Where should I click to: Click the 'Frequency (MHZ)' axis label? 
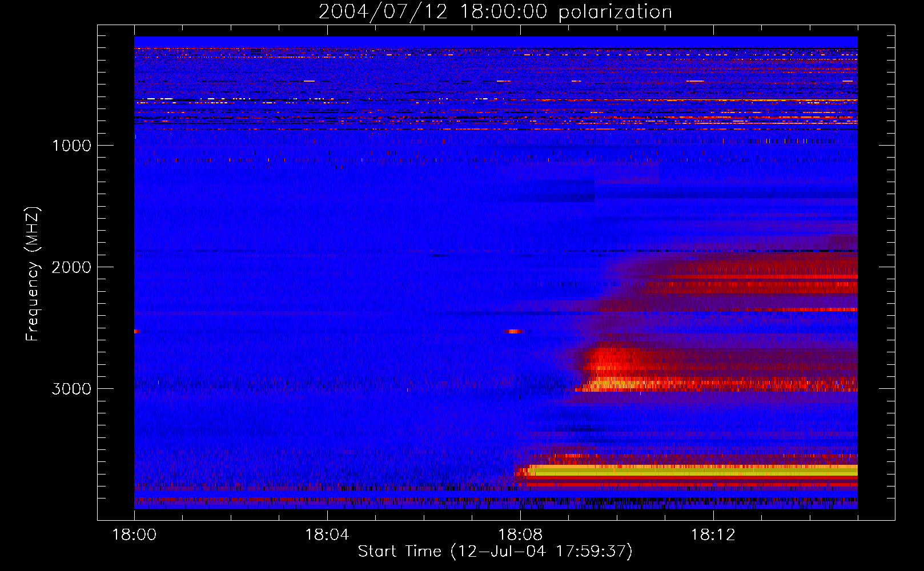point(33,274)
